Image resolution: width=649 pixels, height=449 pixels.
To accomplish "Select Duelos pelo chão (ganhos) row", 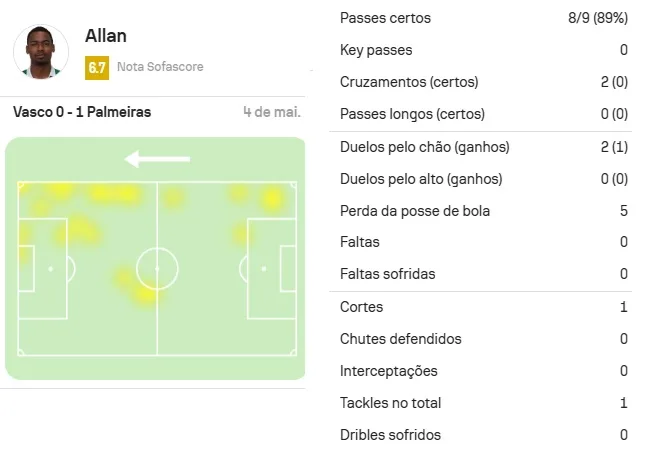I will point(483,147).
